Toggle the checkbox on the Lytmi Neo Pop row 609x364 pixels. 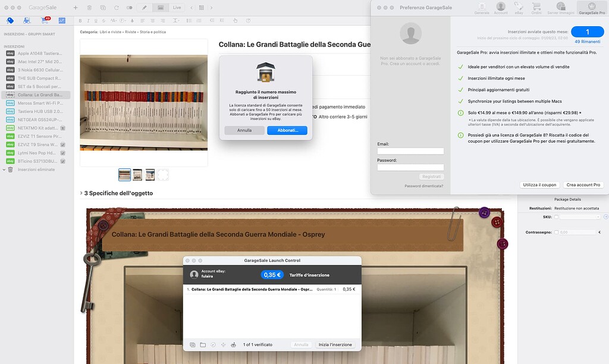click(63, 153)
